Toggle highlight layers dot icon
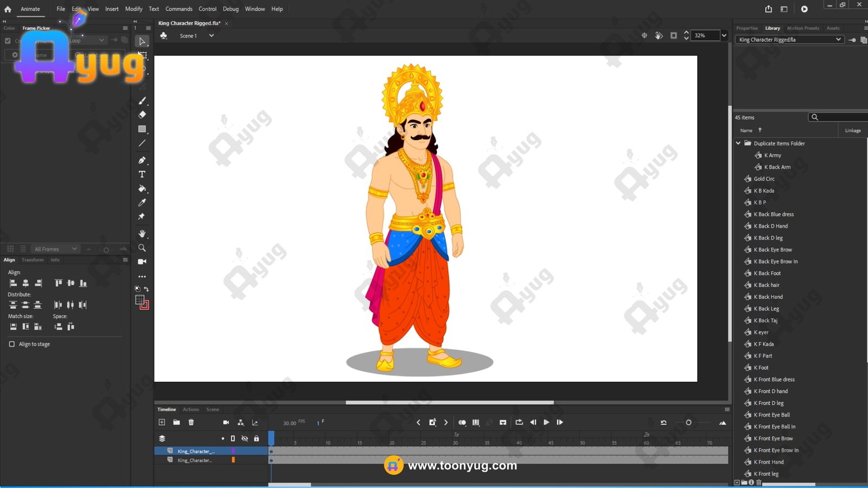868x488 pixels. tap(222, 438)
